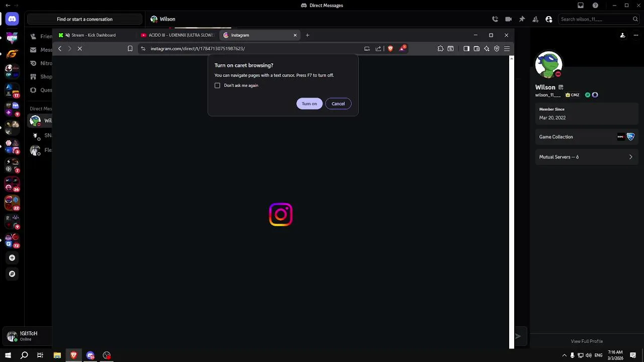Viewport: 644px width, 362px height.
Task: Show hidden system tray icons chevron
Action: [x=564, y=355]
